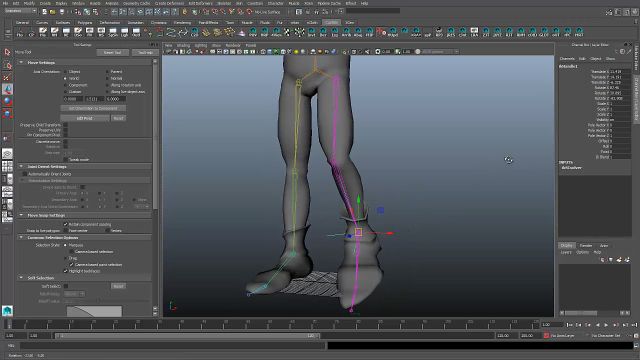Image resolution: width=640 pixels, height=360 pixels.
Task: Click the 'Ligh' shelf icon
Action: [x=124, y=32]
